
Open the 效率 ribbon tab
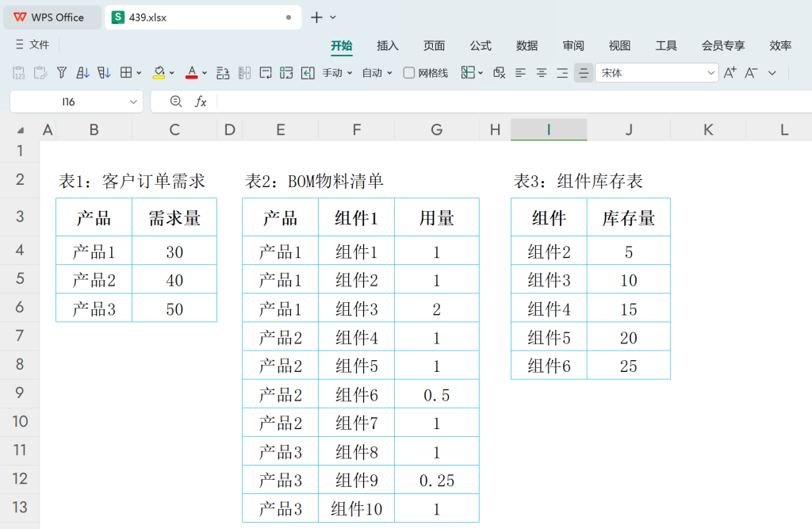780,45
